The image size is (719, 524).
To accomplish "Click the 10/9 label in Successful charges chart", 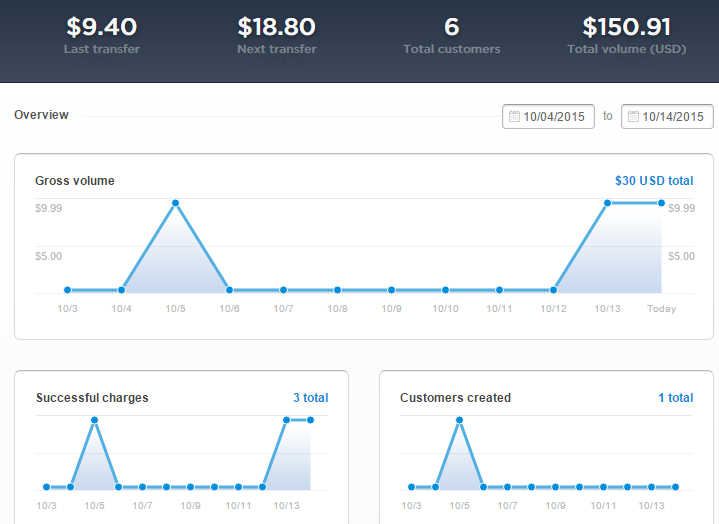I will click(190, 505).
